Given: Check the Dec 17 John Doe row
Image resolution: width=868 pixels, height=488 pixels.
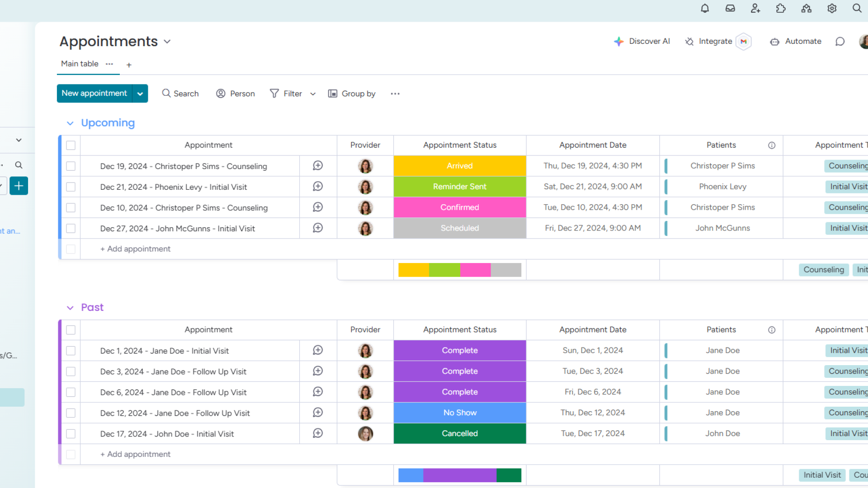Looking at the screenshot, I should [x=71, y=434].
